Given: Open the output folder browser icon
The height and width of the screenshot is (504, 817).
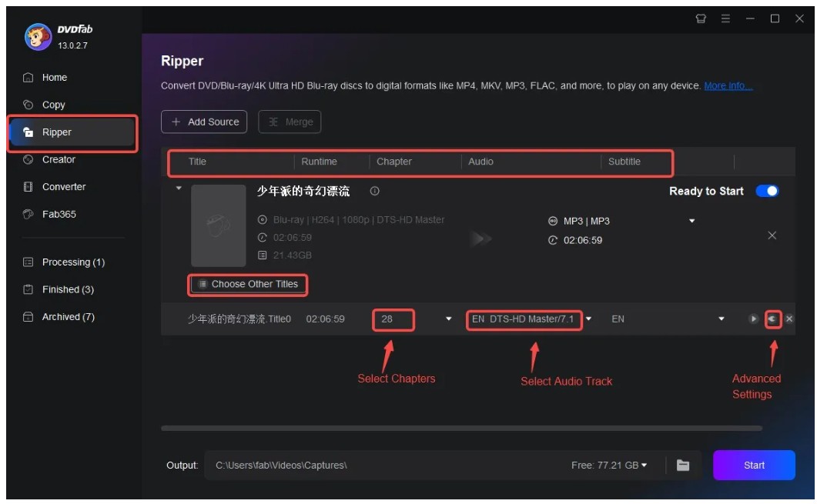Looking at the screenshot, I should pyautogui.click(x=682, y=465).
